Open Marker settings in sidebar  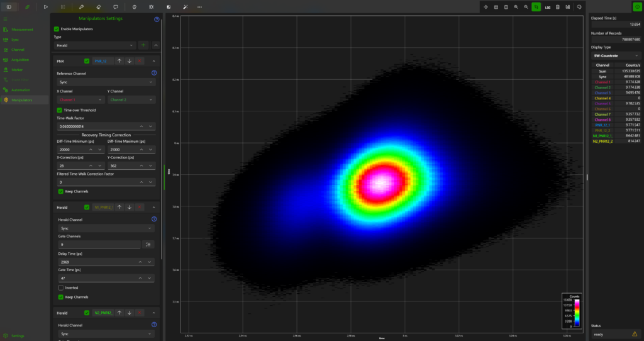point(17,70)
